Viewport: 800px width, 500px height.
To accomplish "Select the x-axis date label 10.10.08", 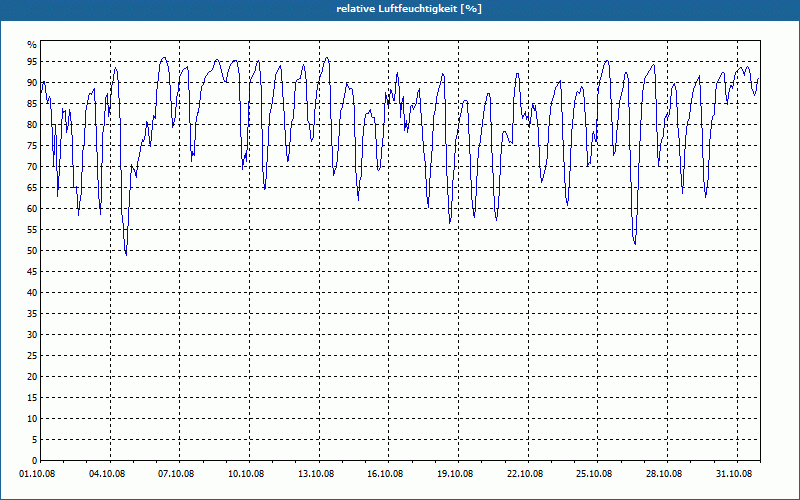I will (246, 473).
